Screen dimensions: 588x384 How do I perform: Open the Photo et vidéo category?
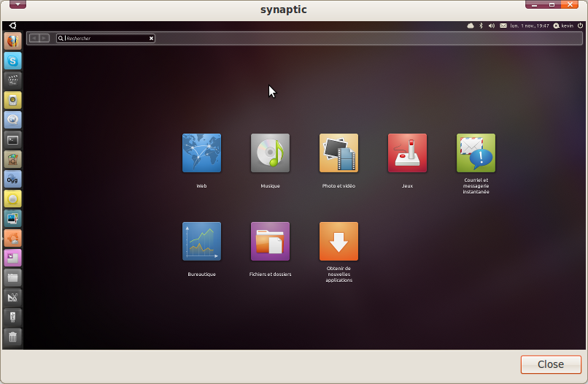pyautogui.click(x=339, y=153)
